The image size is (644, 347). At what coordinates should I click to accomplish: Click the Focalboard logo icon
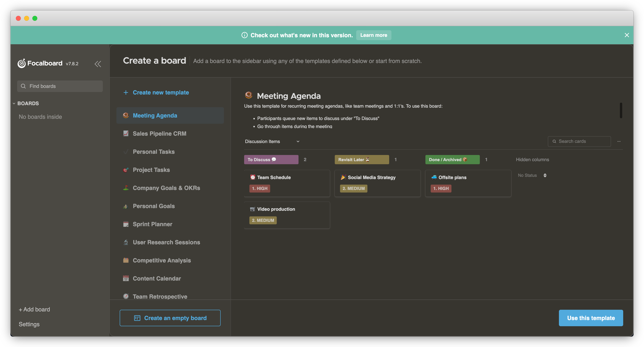21,63
